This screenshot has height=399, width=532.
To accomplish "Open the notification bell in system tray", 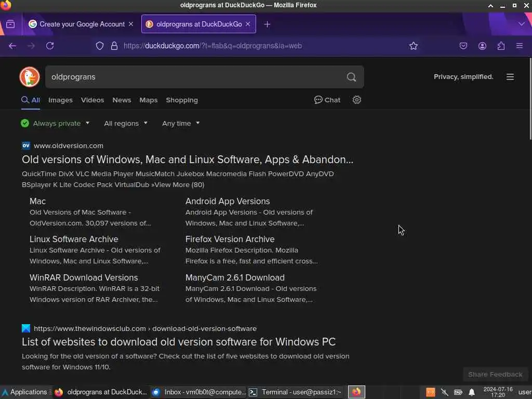I will (472, 392).
